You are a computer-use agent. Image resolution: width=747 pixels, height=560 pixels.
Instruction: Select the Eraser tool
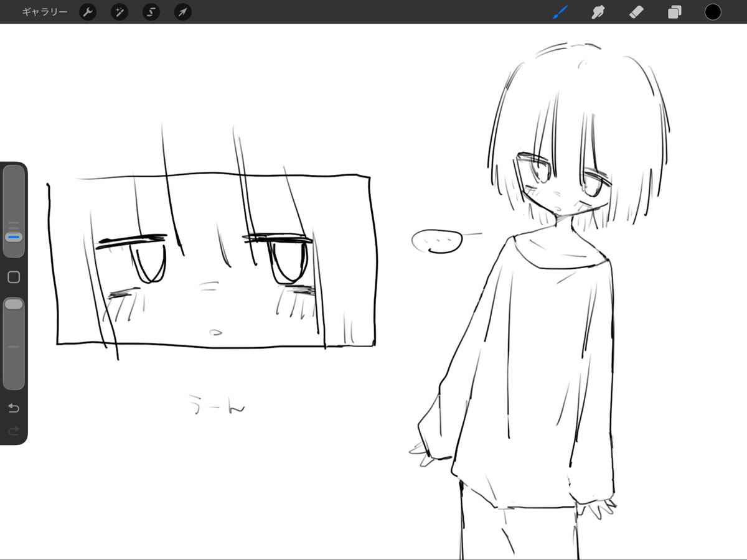coord(637,12)
